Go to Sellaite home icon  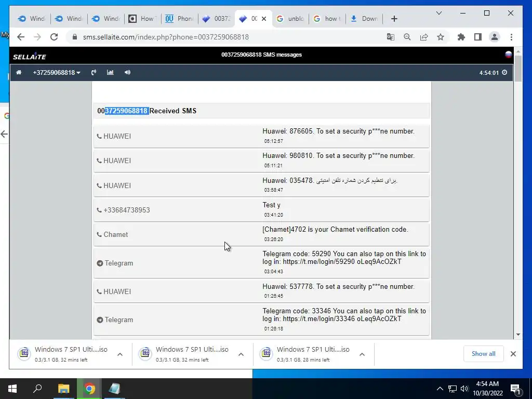click(x=19, y=72)
